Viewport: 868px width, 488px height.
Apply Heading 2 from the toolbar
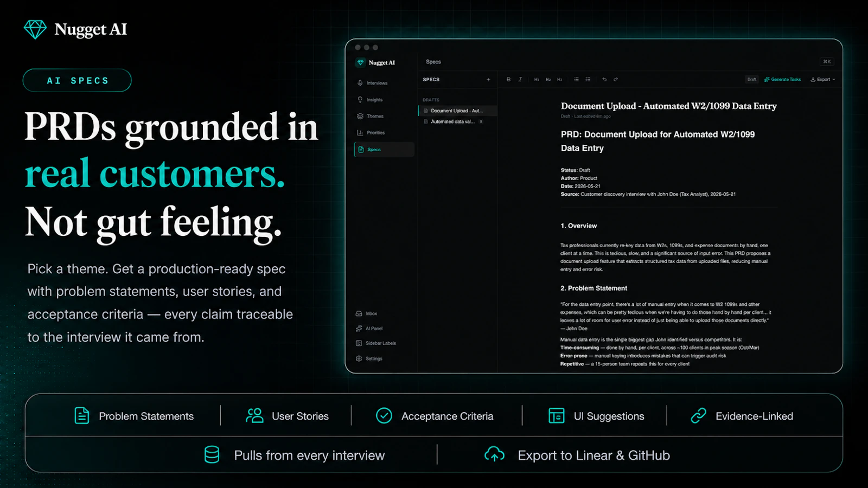pos(548,79)
